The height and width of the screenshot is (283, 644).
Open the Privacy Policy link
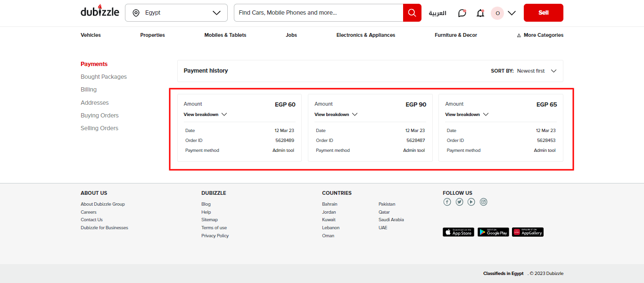coord(215,235)
